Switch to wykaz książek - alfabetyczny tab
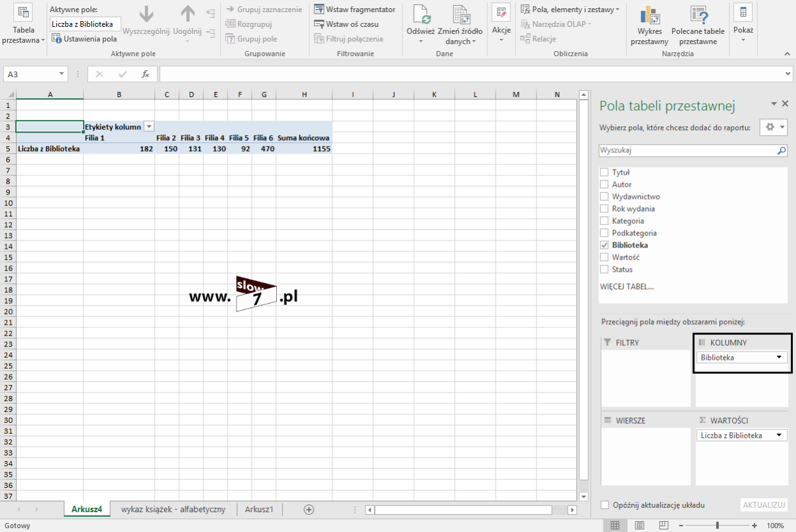The width and height of the screenshot is (796, 532). (173, 509)
